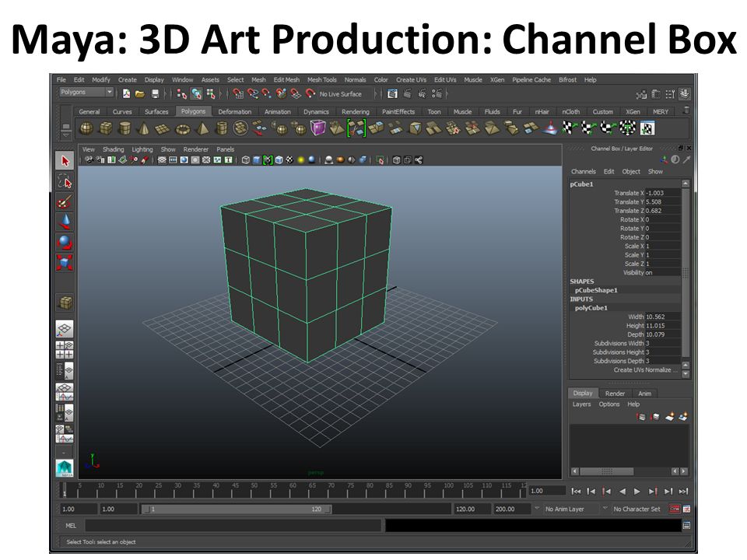Play the animation forwards
The image size is (747, 560).
(637, 491)
